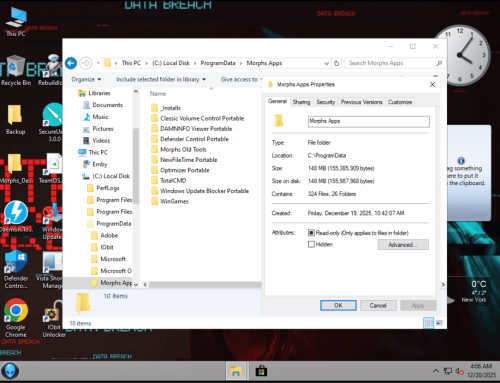Select the WinGames folder
Screen dimensions: 500x383
[170, 201]
